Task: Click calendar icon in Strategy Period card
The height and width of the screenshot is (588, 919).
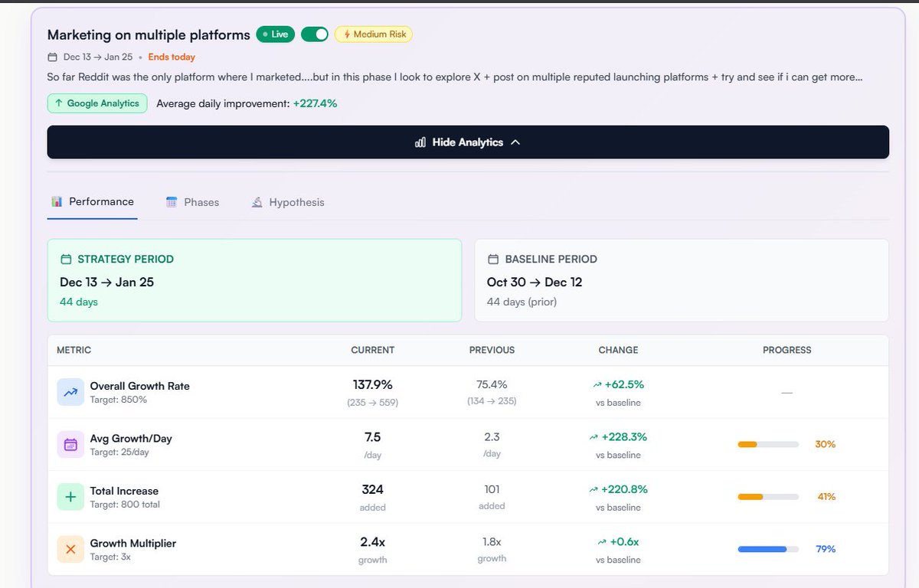Action: click(x=66, y=260)
